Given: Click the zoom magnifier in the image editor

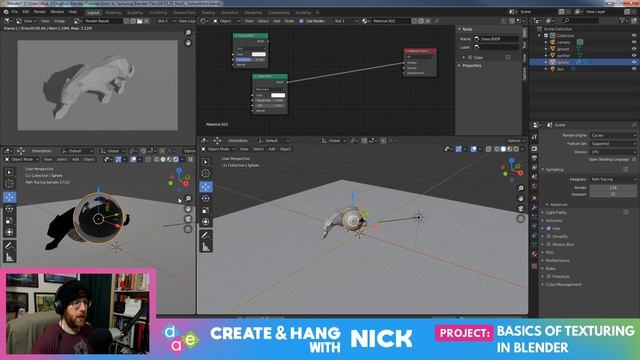Looking at the screenshot, I should click(188, 32).
